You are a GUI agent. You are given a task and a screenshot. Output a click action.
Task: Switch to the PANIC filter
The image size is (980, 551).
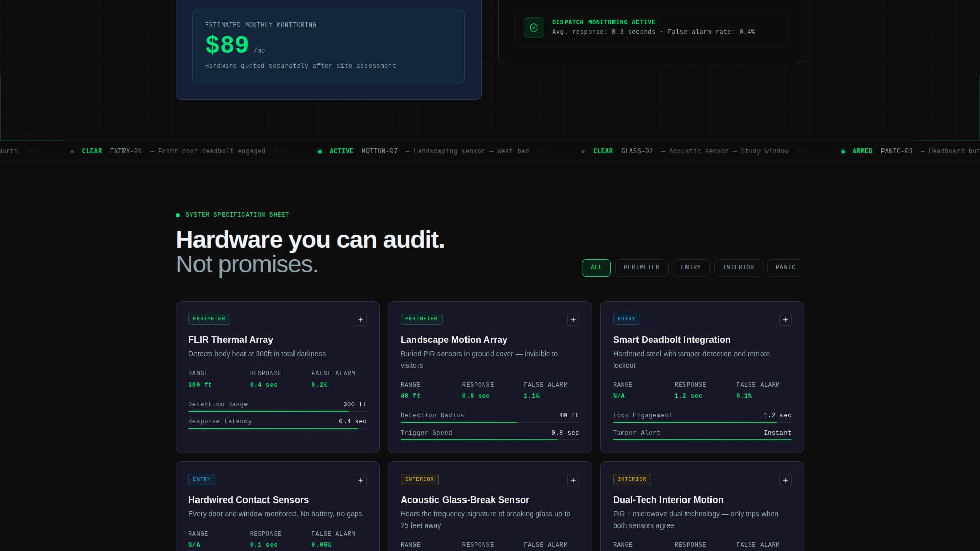click(x=785, y=268)
